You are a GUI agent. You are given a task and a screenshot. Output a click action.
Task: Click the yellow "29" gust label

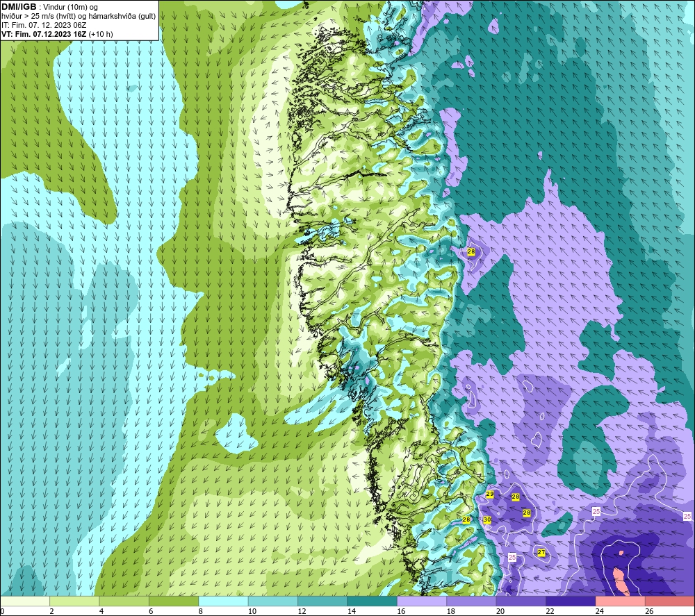490,494
